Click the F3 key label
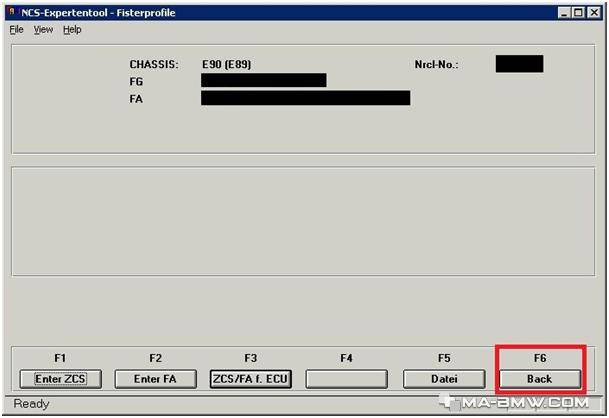The image size is (609, 418). [251, 358]
